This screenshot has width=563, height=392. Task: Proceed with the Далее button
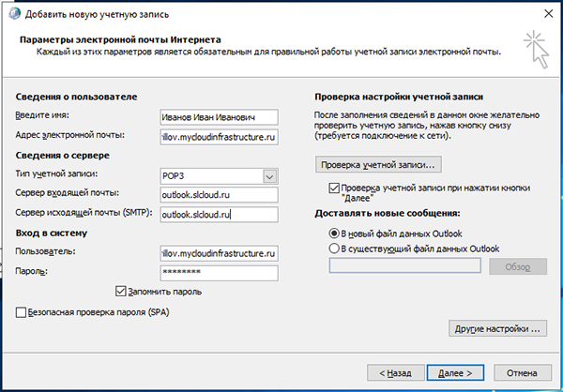tap(455, 373)
